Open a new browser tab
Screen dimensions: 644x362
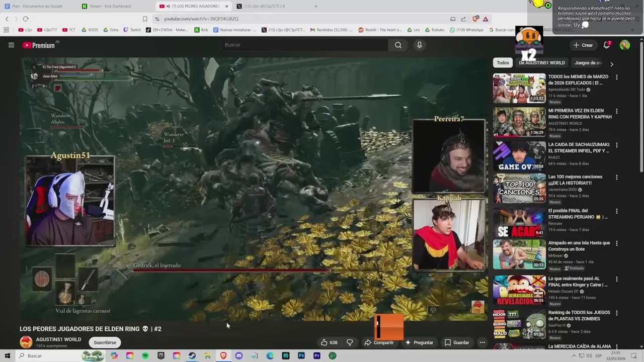[315, 6]
